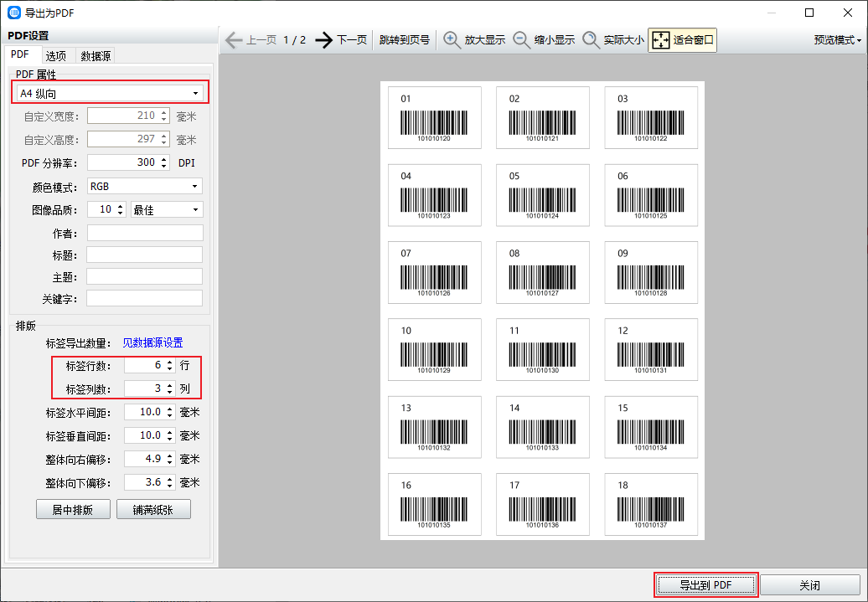Click the 关键字 input field

pos(144,298)
